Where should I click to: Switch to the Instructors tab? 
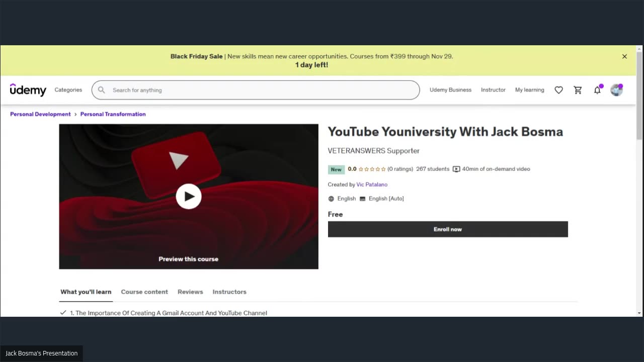click(229, 292)
